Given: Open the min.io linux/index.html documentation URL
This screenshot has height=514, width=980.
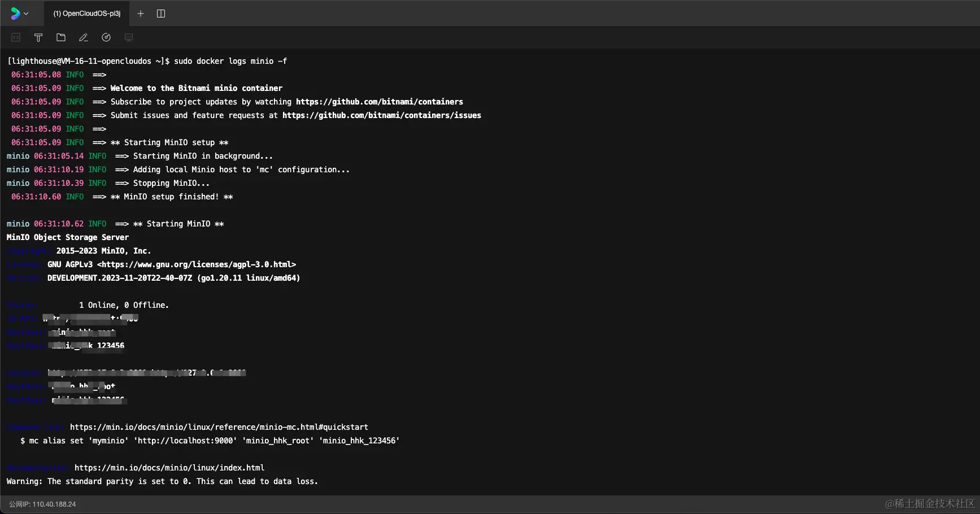Looking at the screenshot, I should click(169, 468).
